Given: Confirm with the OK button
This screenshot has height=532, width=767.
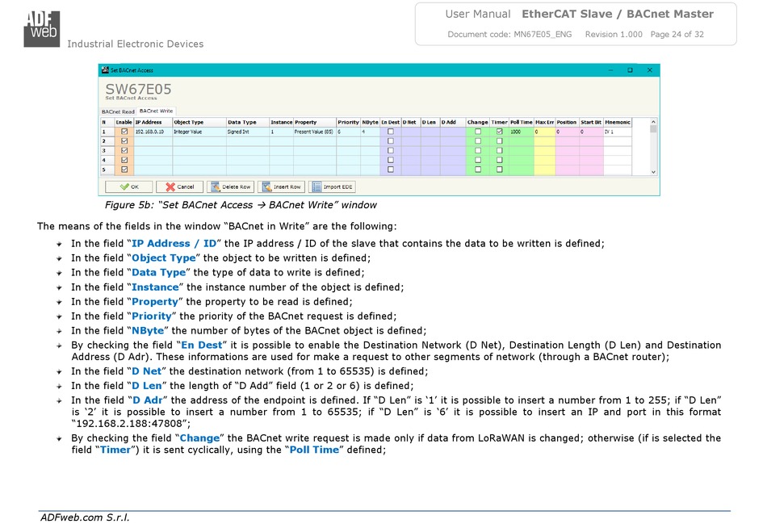Looking at the screenshot, I should pos(129,186).
